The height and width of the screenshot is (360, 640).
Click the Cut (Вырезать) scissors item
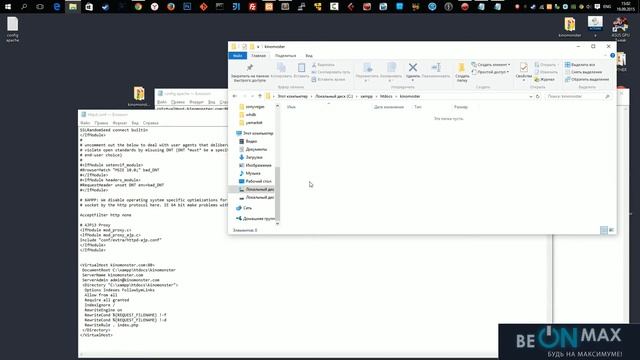[323, 65]
